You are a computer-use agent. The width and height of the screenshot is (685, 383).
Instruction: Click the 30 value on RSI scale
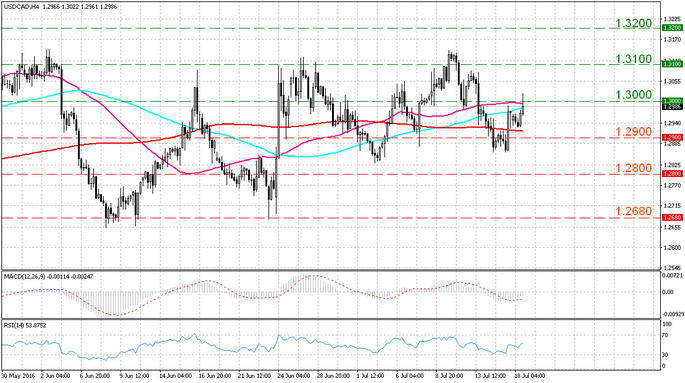pos(665,355)
